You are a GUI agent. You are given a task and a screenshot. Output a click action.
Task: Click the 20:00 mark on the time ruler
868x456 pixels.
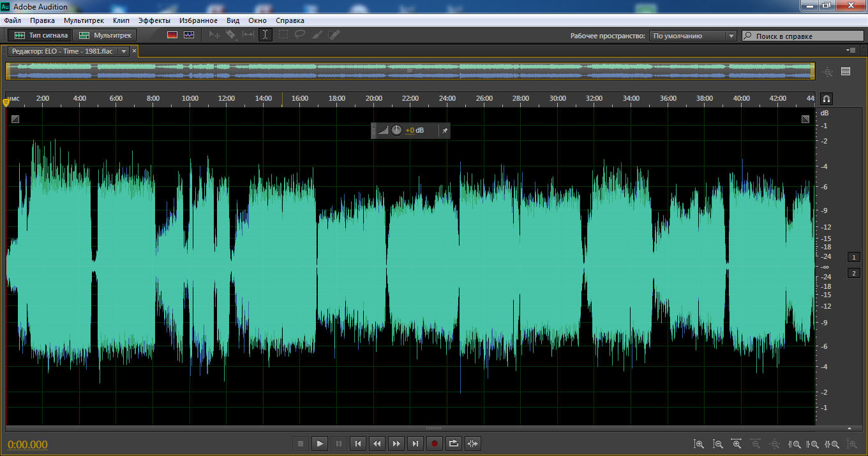[x=373, y=98]
